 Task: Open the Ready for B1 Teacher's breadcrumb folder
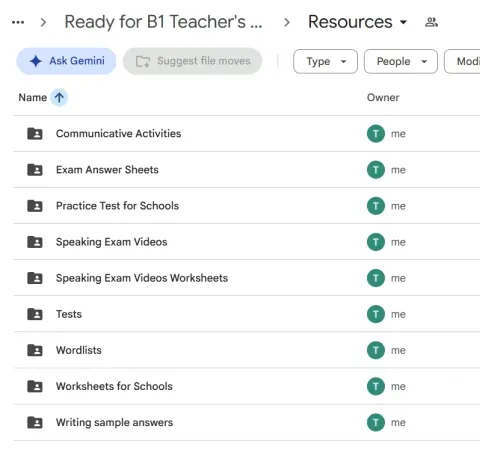pyautogui.click(x=163, y=22)
